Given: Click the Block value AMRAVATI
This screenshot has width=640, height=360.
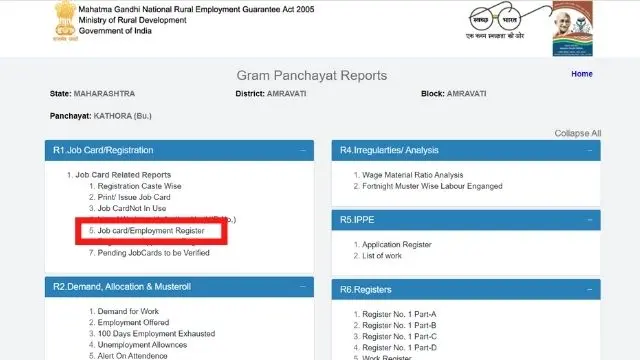Looking at the screenshot, I should [x=466, y=93].
